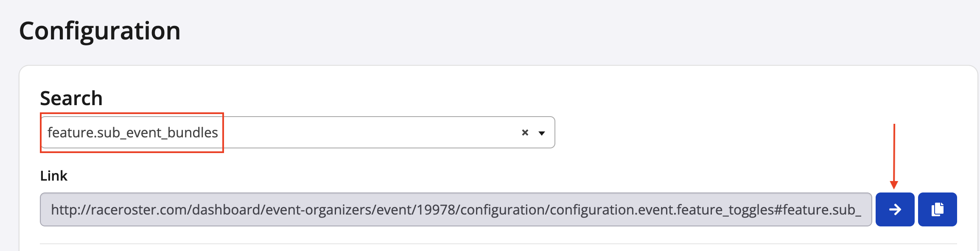Click the Search section label
Viewport: 980px width, 251px height.
point(71,98)
